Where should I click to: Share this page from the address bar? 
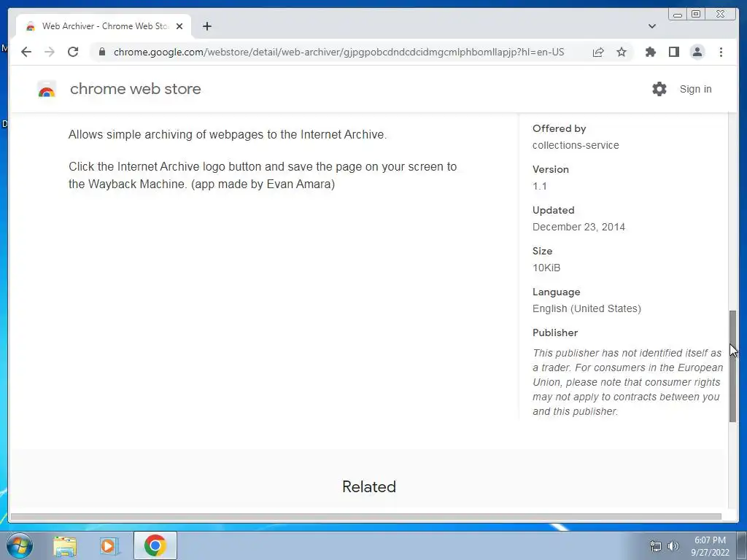pos(598,52)
